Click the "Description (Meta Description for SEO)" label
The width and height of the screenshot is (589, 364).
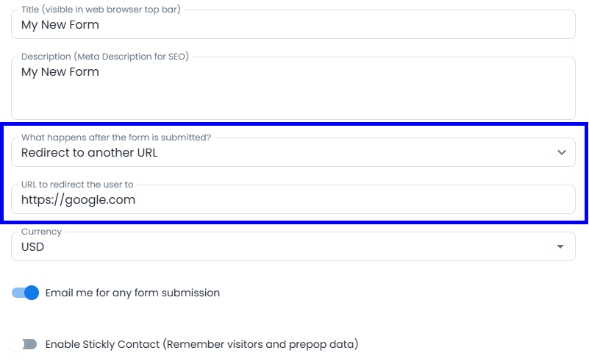(105, 57)
